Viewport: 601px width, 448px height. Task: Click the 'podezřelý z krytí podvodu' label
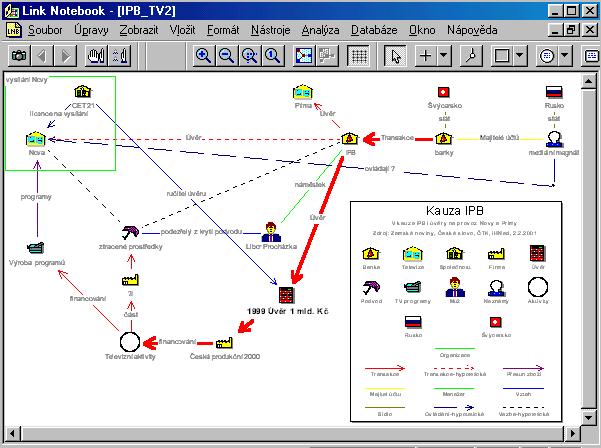point(201,232)
